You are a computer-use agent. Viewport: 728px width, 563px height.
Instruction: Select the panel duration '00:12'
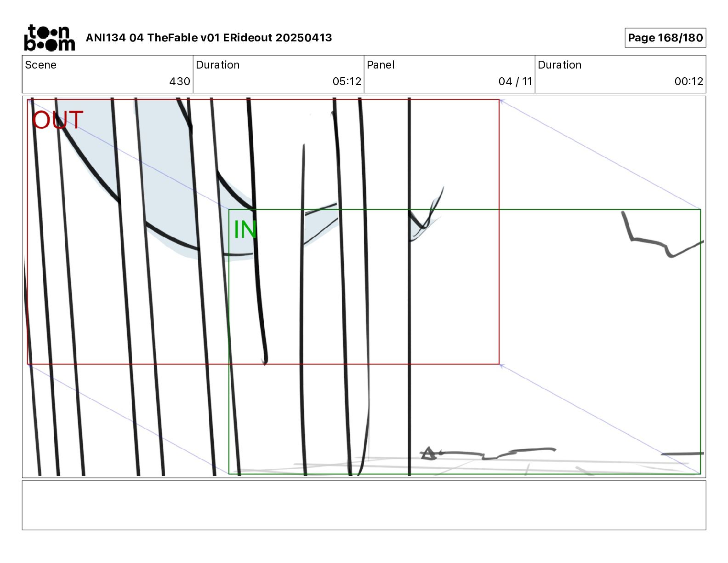(x=688, y=81)
